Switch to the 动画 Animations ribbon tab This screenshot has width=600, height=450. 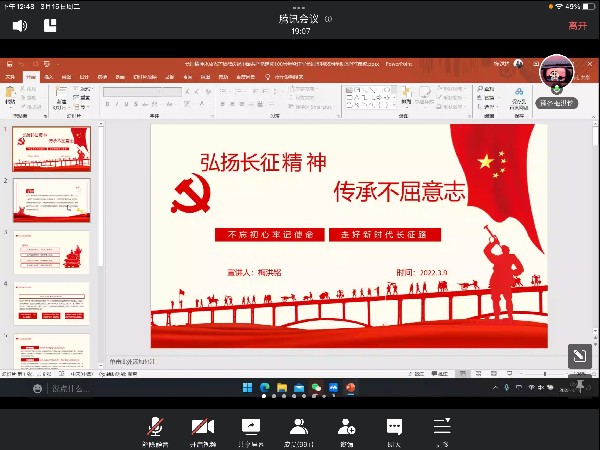(x=120, y=77)
